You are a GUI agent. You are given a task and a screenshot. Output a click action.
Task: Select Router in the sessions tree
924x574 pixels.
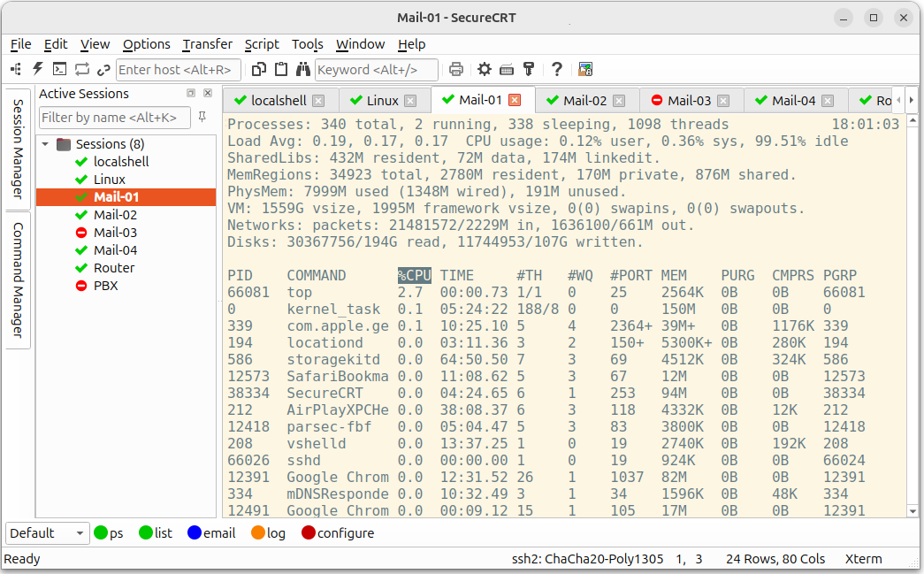[x=114, y=268]
